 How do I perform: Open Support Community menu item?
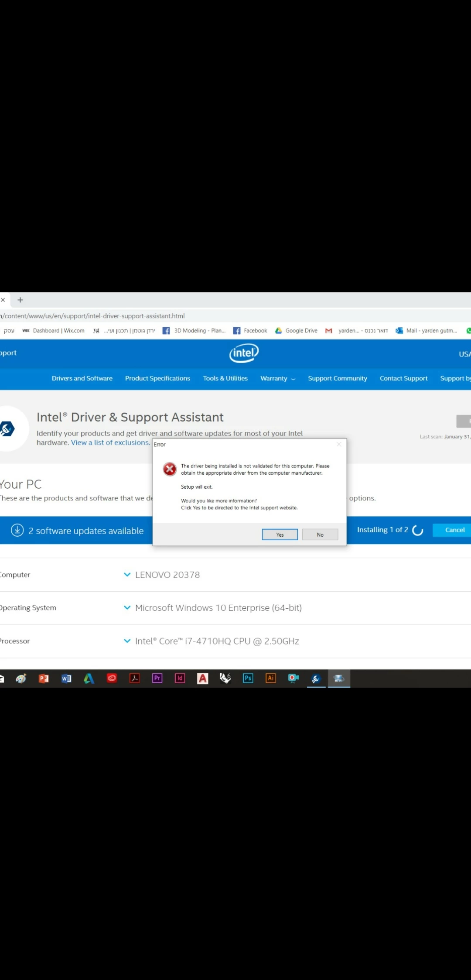pyautogui.click(x=338, y=378)
